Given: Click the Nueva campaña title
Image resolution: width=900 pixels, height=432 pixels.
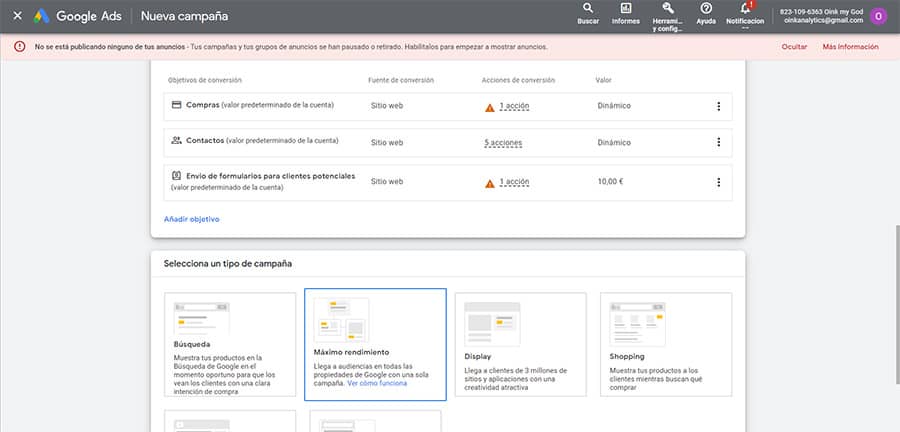Looking at the screenshot, I should [x=184, y=16].
